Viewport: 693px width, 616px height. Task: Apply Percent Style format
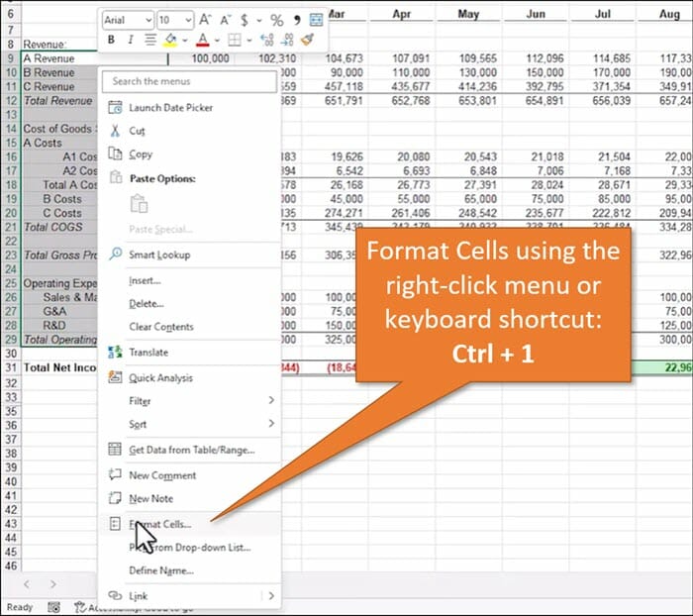point(276,20)
